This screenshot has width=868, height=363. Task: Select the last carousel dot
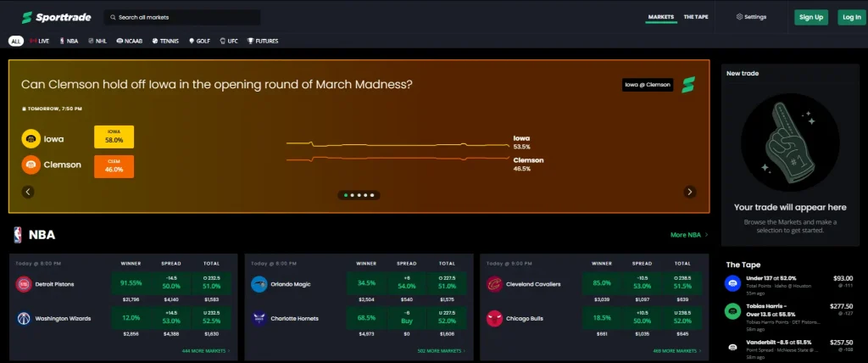pos(373,195)
